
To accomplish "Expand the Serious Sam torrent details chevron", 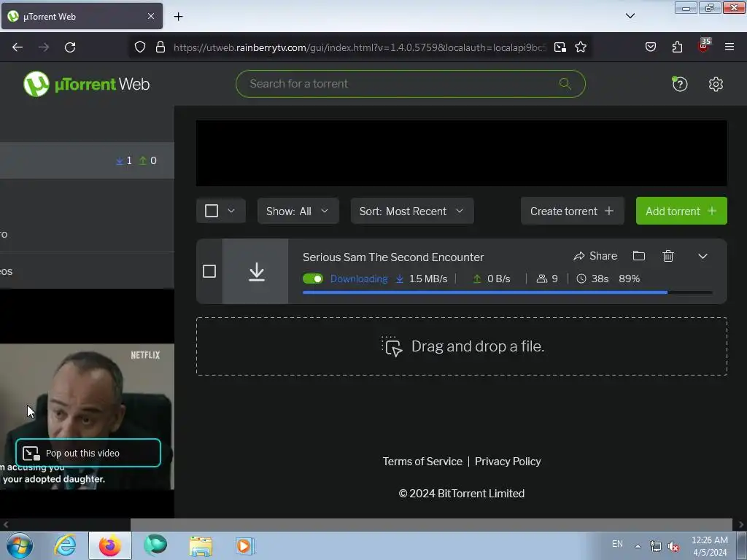I will coord(703,256).
